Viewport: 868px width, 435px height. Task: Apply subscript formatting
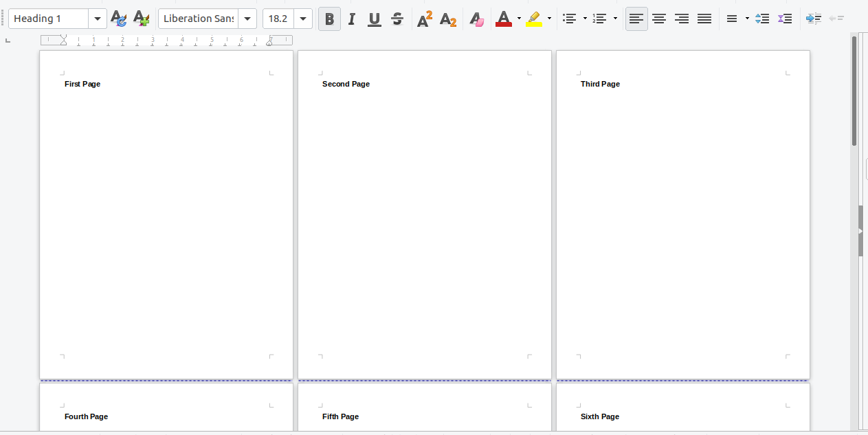coord(447,19)
